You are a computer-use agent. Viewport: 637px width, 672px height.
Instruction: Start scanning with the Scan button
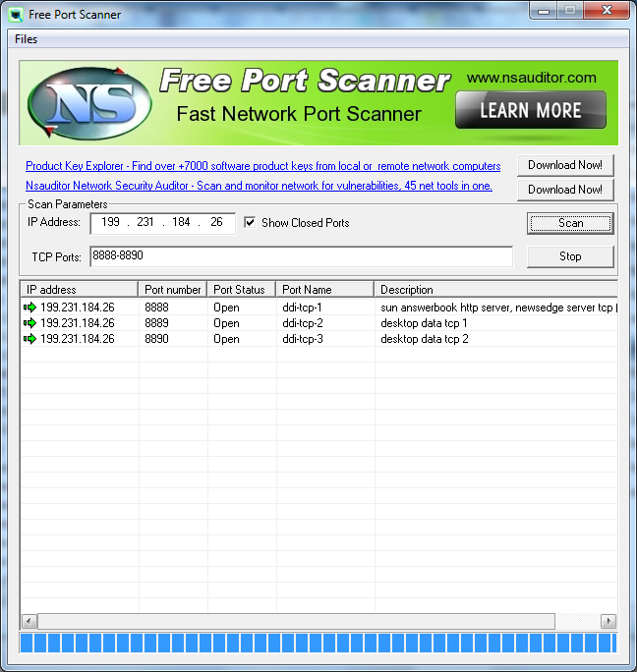tap(570, 223)
